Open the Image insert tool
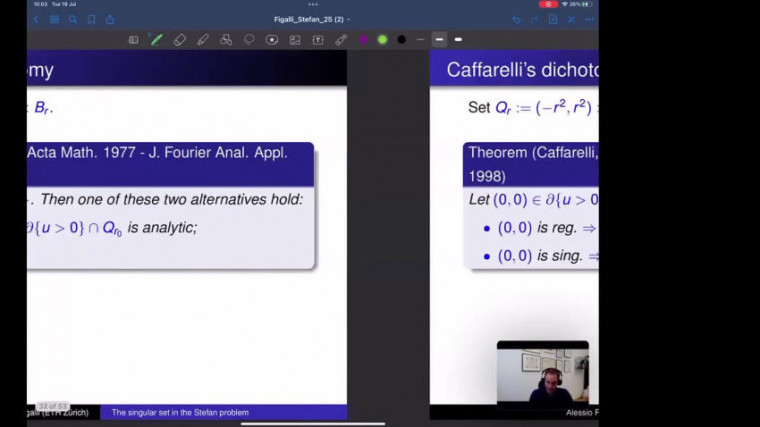The height and width of the screenshot is (427, 760). 295,40
